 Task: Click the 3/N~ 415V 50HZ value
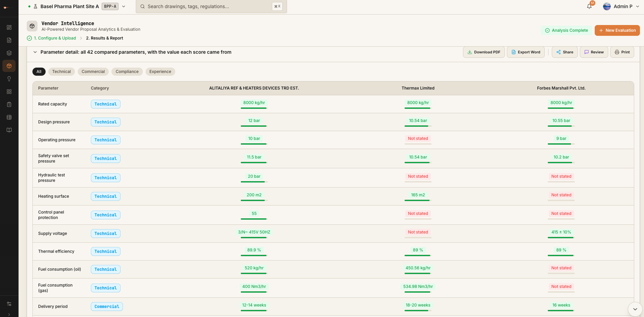click(254, 232)
